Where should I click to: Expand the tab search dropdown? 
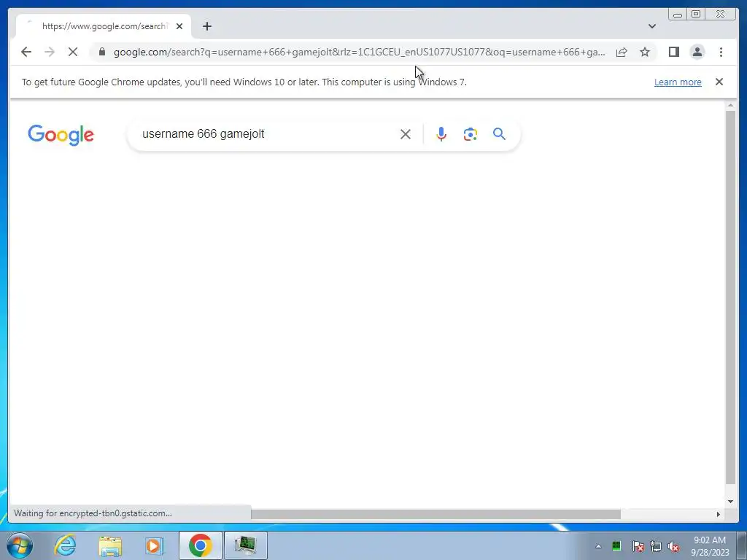click(x=651, y=26)
